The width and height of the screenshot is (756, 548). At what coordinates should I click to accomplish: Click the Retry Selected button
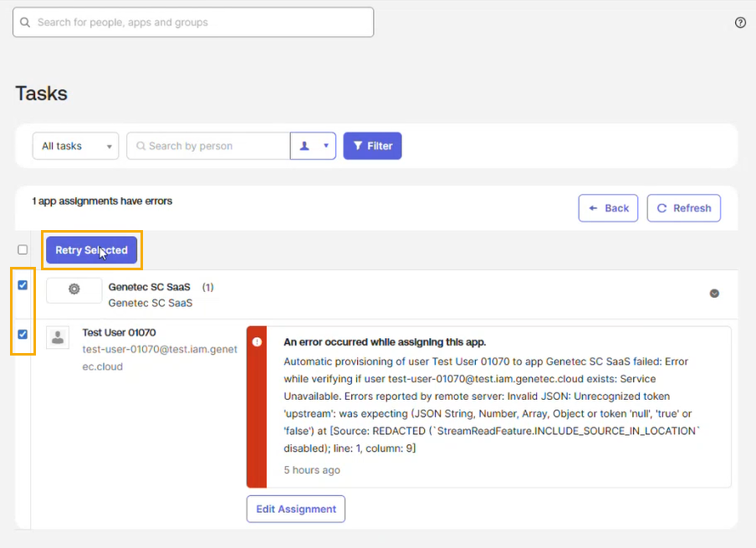(x=92, y=250)
